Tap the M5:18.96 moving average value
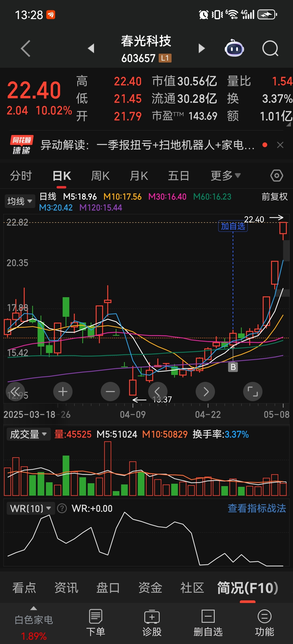 point(80,197)
